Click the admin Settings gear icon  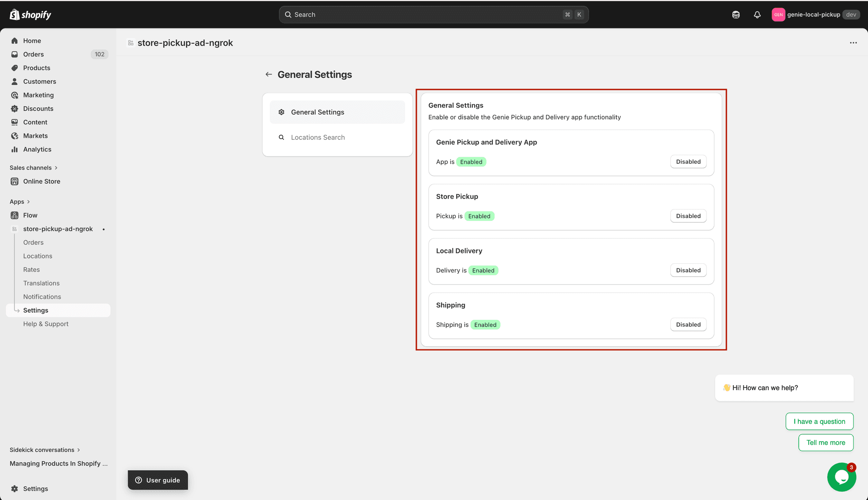(14, 489)
